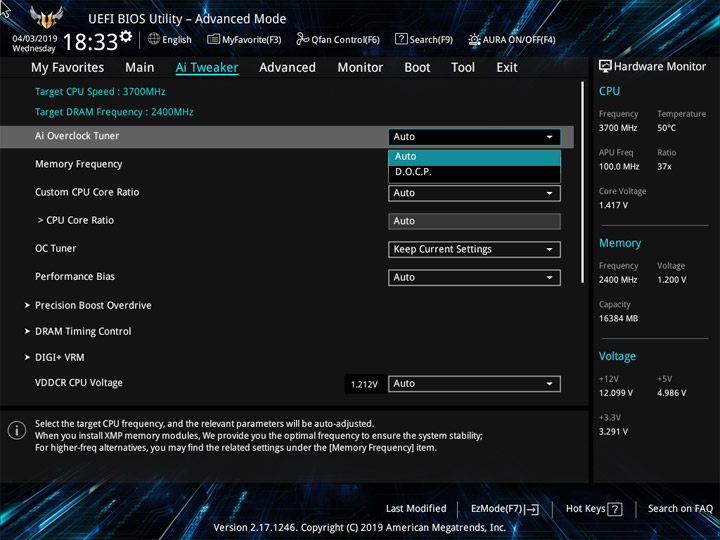Click the Hardware Monitor heading
Screen dimensions: 720x540
660,67
